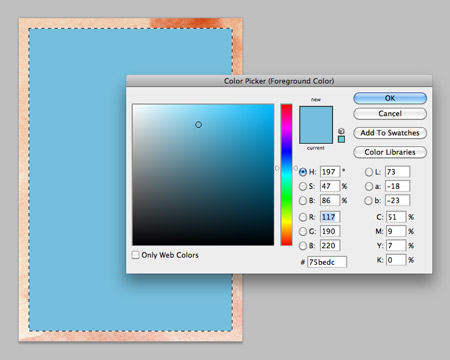The image size is (450, 360).
Task: Click Add To Swatches button
Action: click(390, 133)
